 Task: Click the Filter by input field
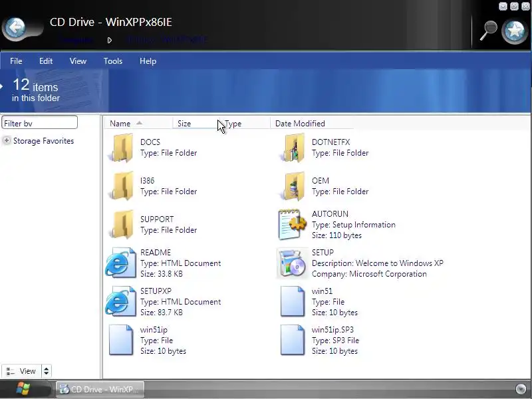[x=39, y=123]
